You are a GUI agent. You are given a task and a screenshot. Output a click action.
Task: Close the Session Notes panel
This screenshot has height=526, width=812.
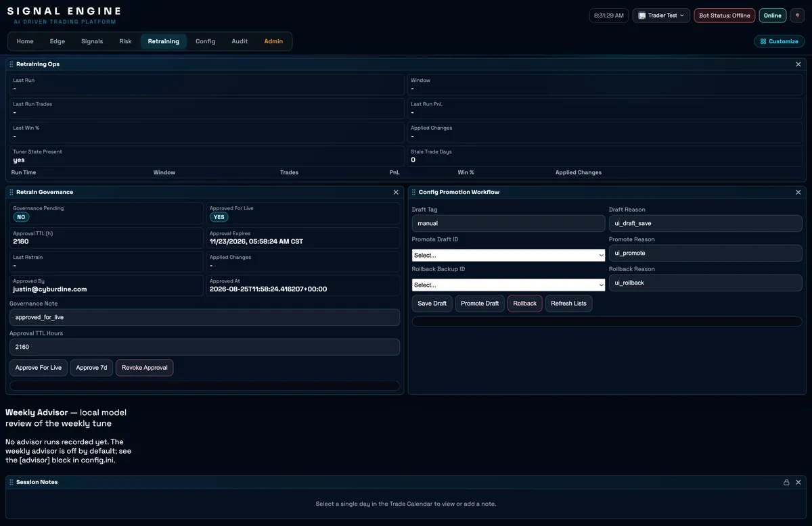pos(798,482)
